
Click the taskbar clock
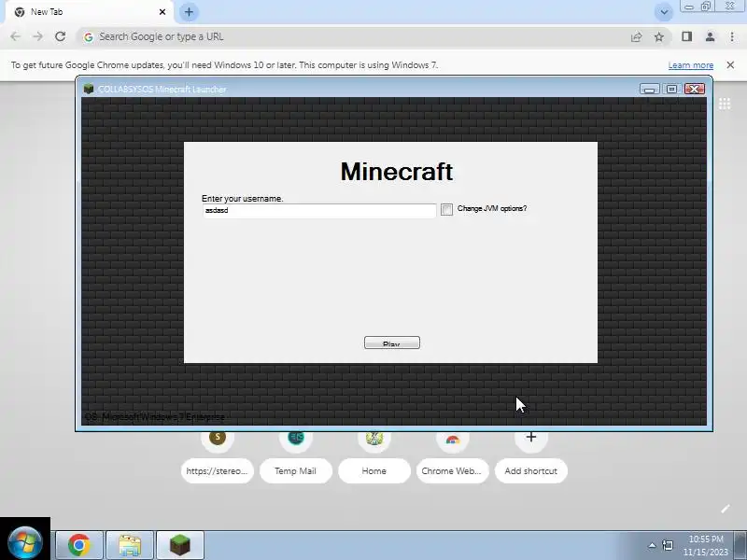(706, 545)
